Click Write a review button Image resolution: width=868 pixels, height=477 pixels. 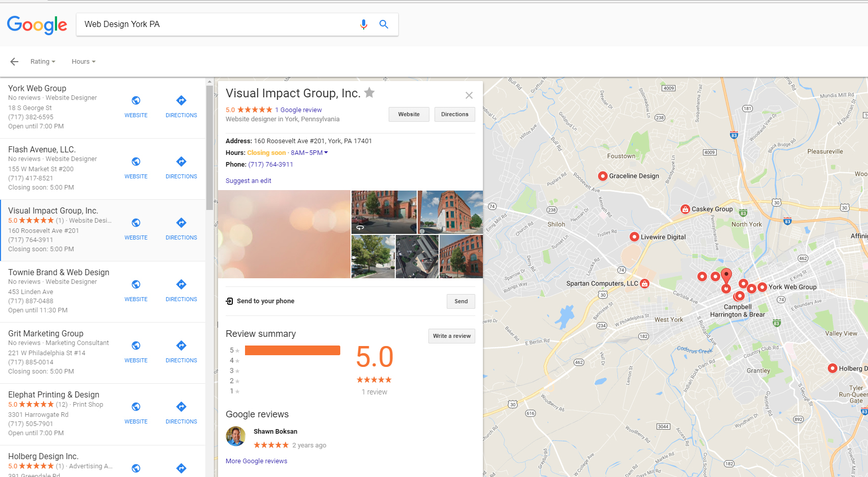click(452, 336)
